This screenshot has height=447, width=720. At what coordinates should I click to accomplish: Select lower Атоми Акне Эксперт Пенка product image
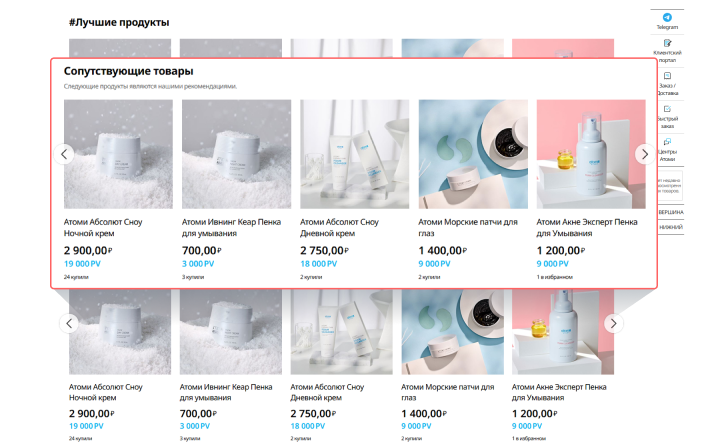563,332
